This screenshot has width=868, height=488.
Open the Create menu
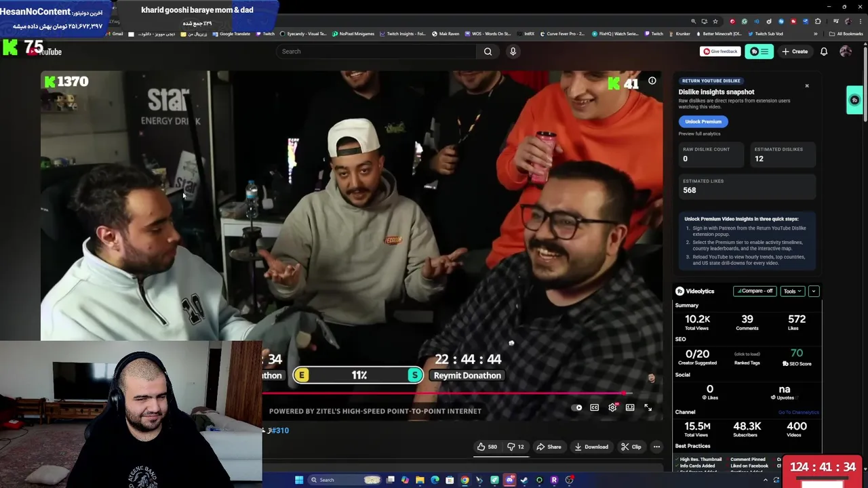coord(795,52)
